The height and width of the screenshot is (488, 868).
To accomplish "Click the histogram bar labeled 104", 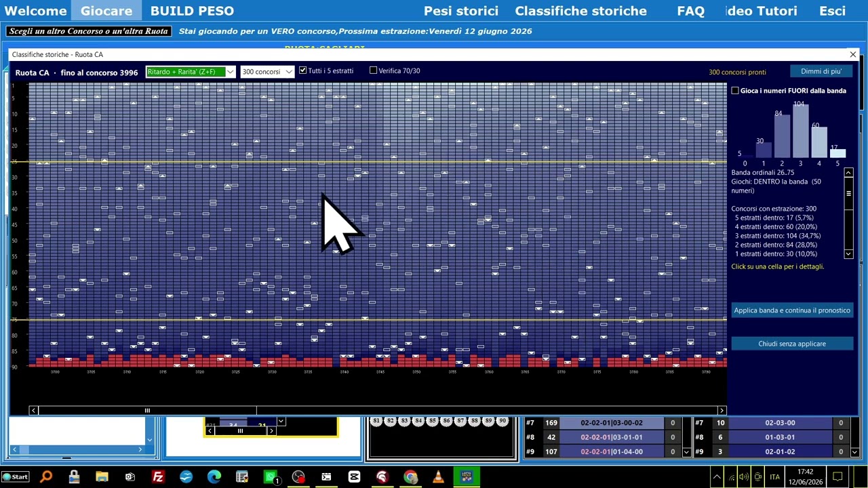I will tap(800, 132).
